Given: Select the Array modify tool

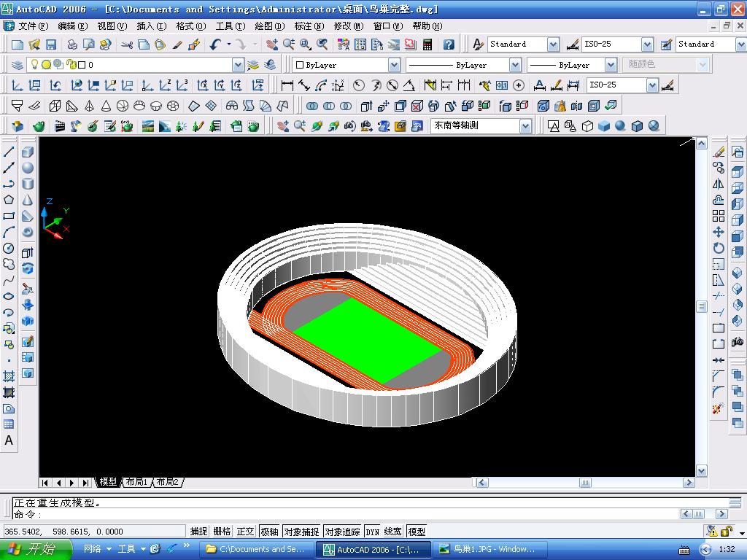Looking at the screenshot, I should pos(719,216).
